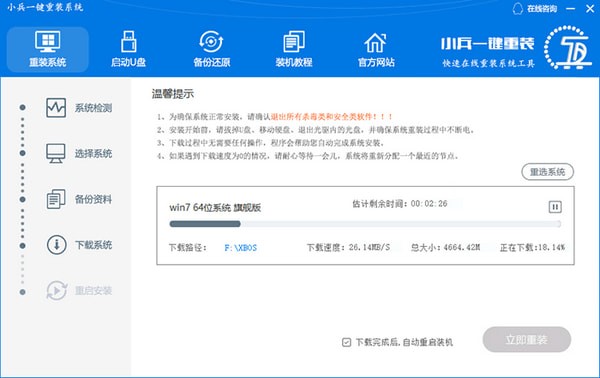This screenshot has height=378, width=600.
Task: Click the win7 64位系统 旗舰版 title
Action: [215, 207]
